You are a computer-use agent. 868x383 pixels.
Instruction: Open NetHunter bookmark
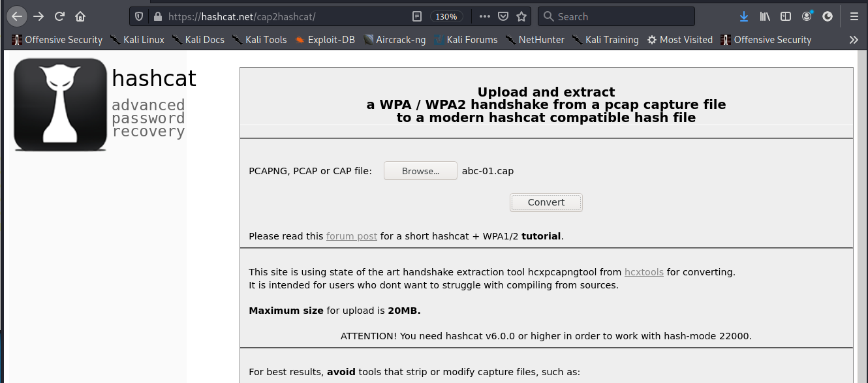click(x=535, y=40)
